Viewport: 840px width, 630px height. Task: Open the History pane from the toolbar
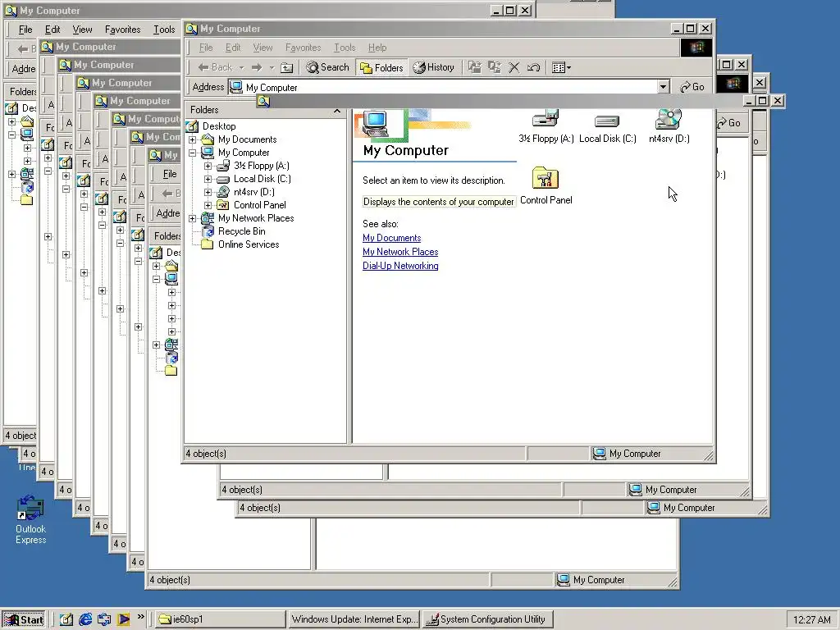tap(434, 67)
